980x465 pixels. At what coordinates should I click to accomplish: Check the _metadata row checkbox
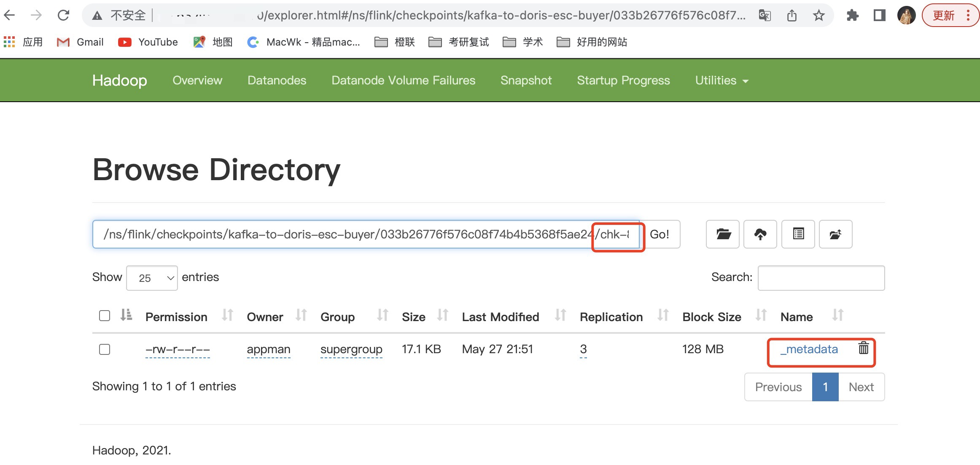coord(105,349)
